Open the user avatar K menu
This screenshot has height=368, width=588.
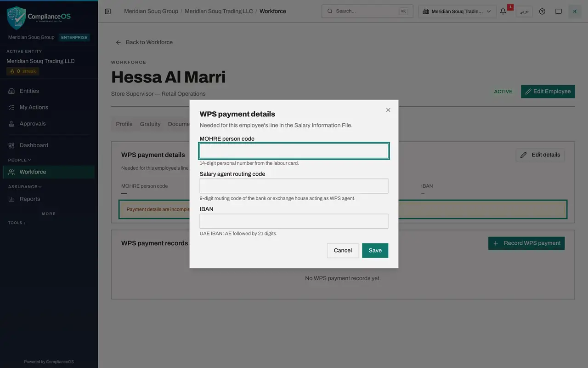click(575, 11)
